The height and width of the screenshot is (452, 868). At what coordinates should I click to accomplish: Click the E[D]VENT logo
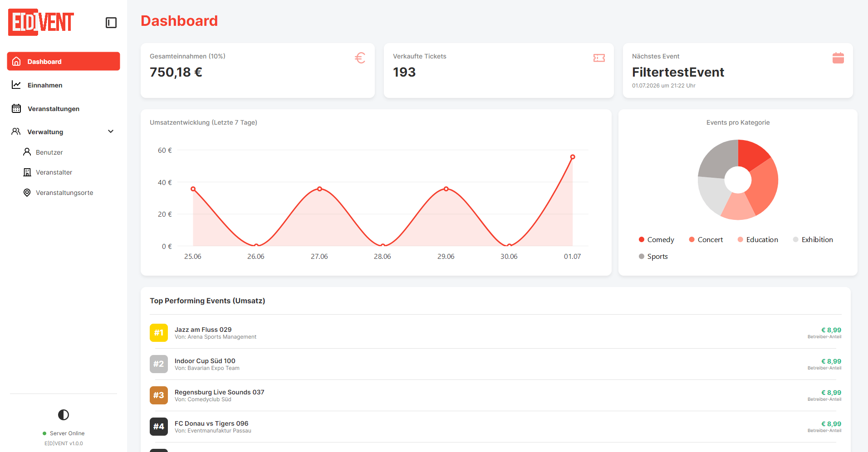41,22
